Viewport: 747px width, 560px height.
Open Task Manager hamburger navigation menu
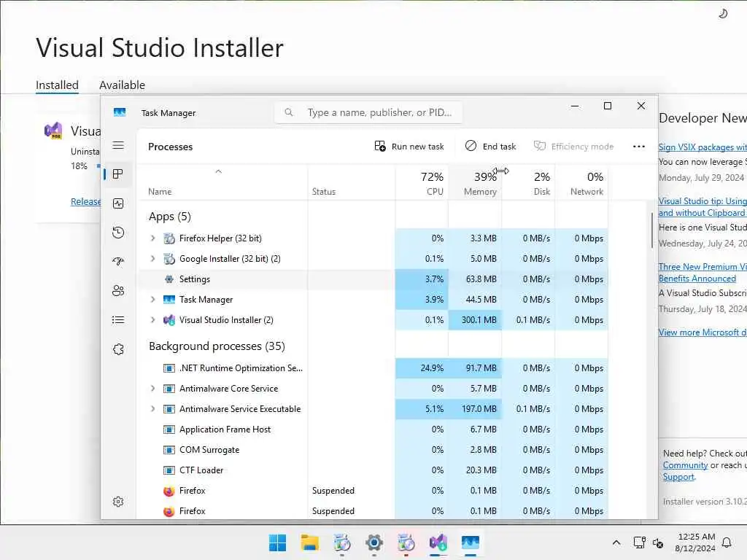pos(118,145)
